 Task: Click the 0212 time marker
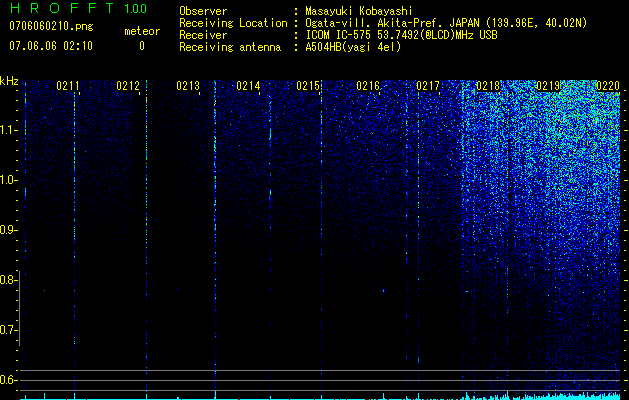pyautogui.click(x=128, y=86)
